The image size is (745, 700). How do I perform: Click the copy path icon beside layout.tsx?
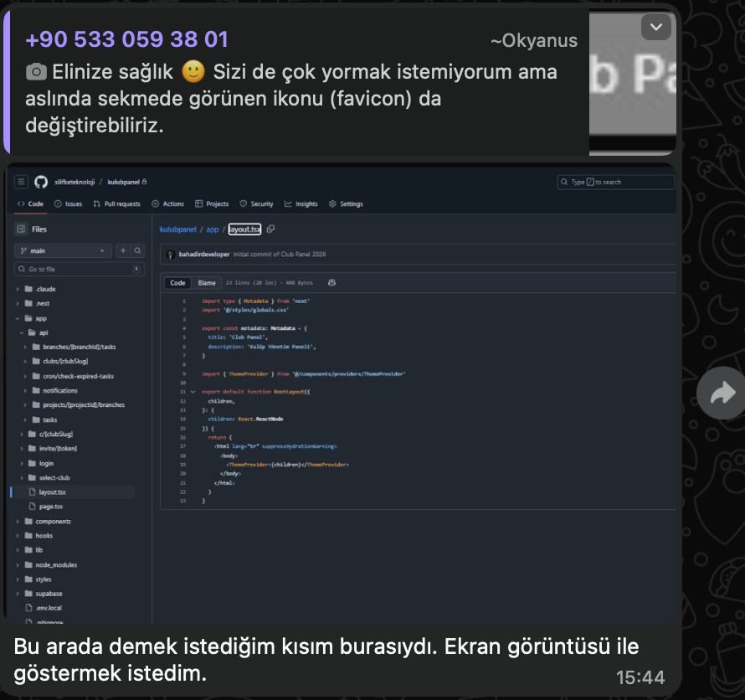coord(270,229)
